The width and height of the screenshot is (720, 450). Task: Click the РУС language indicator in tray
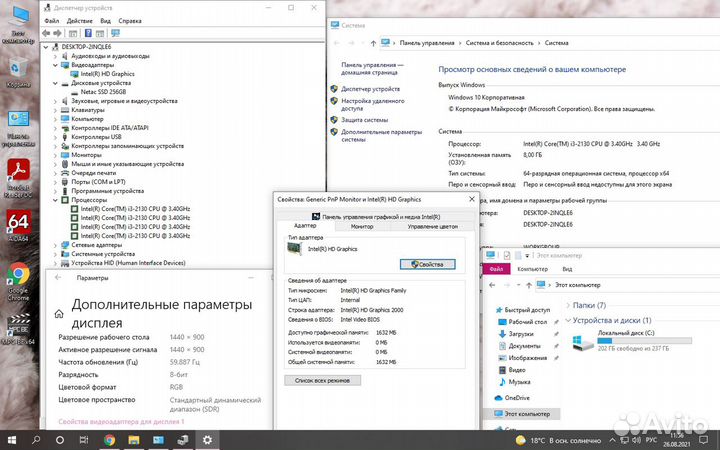pyautogui.click(x=651, y=440)
